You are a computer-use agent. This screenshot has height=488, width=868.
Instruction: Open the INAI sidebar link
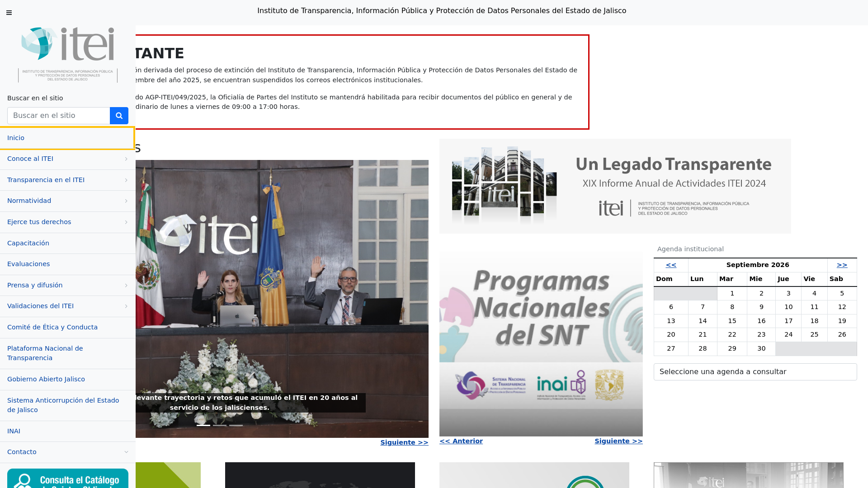click(68, 431)
